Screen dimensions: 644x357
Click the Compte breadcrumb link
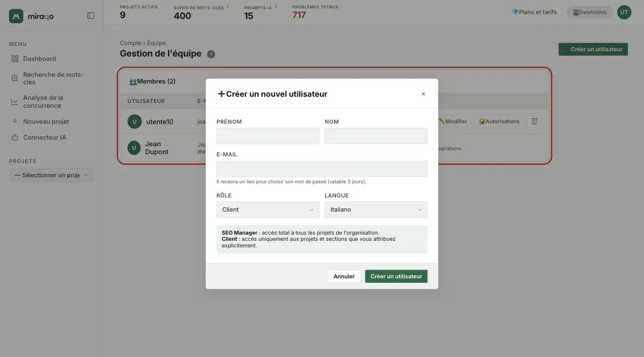click(130, 43)
